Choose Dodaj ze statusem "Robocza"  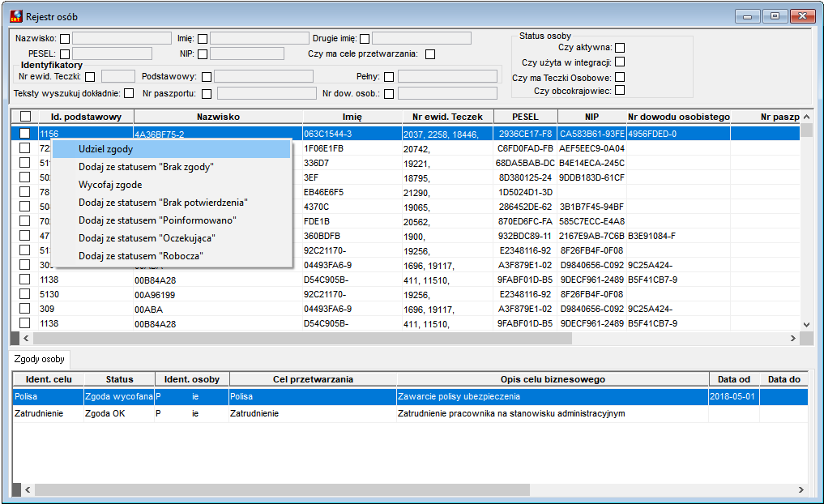tap(171, 256)
